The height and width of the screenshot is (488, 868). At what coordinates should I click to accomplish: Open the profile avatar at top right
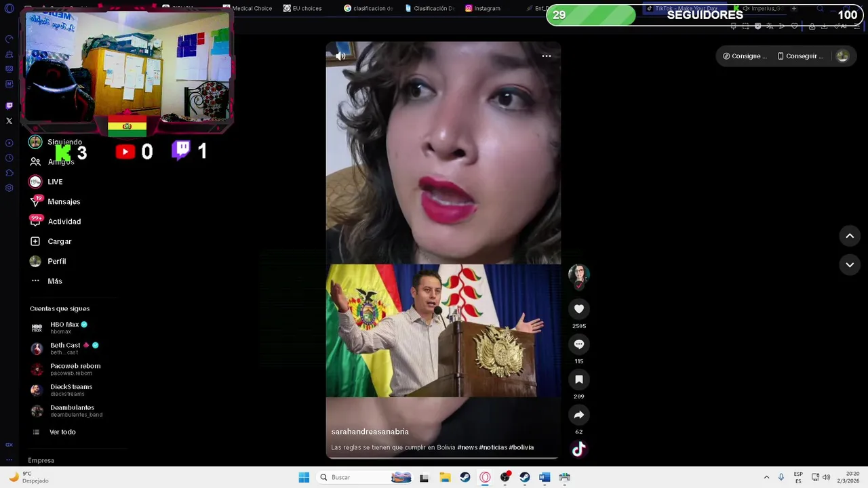842,56
